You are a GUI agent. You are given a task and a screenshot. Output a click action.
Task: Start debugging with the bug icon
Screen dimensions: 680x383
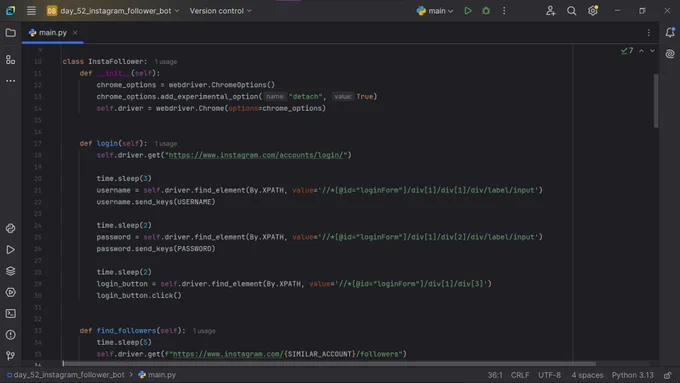(486, 11)
